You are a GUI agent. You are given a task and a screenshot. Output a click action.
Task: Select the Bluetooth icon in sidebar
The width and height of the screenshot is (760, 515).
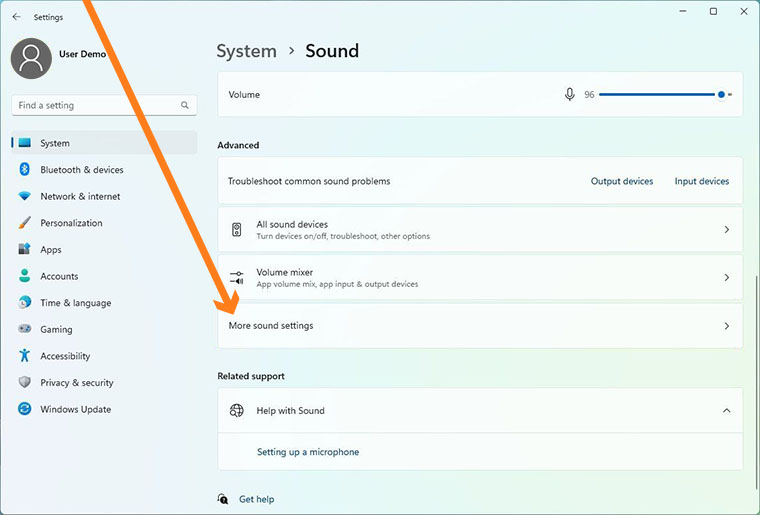(25, 169)
